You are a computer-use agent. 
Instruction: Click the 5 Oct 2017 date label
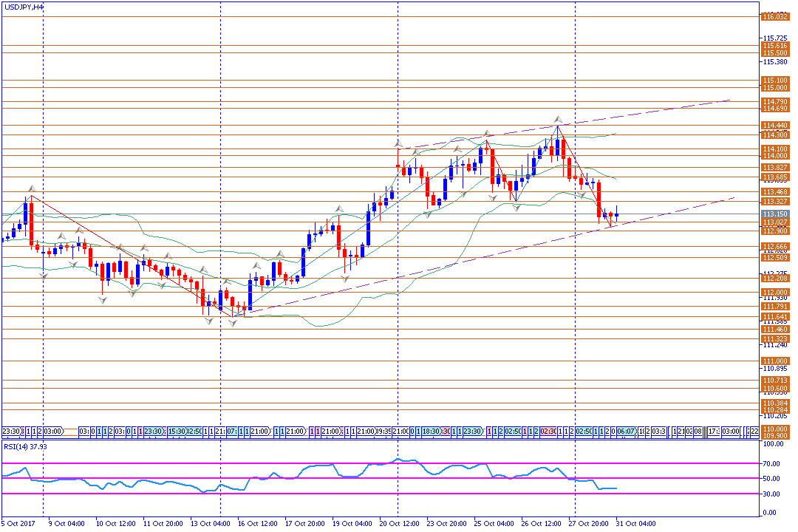point(18,523)
